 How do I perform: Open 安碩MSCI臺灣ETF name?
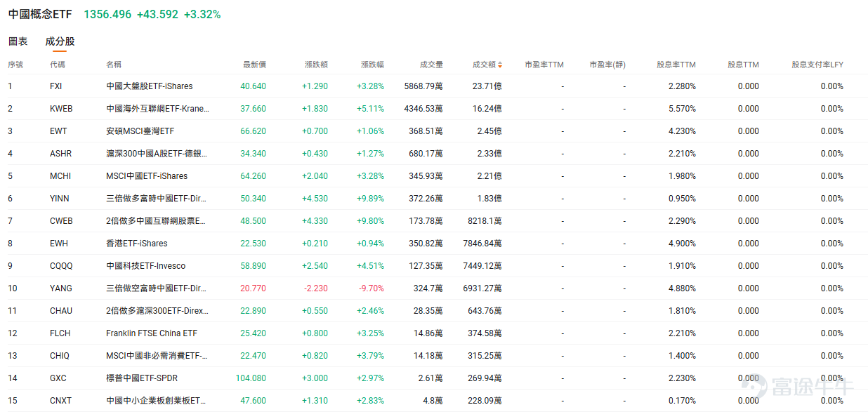tap(140, 131)
